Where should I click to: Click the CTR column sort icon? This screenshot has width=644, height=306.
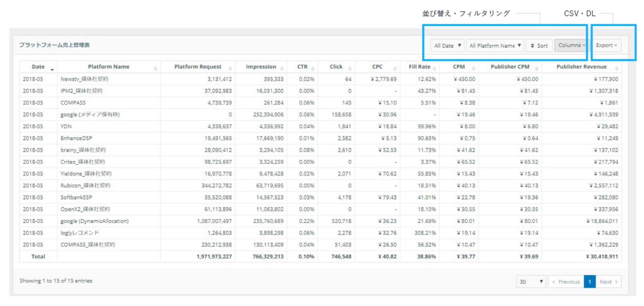(313, 69)
